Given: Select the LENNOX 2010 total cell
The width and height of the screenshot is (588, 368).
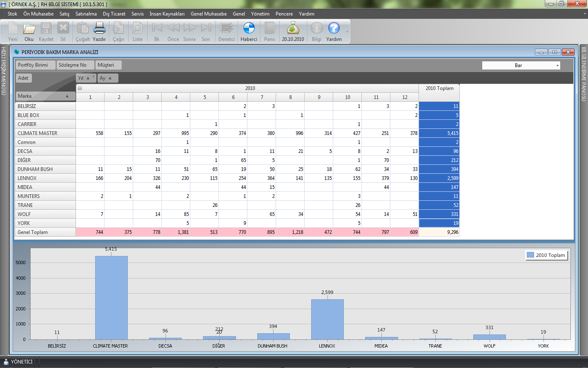Looking at the screenshot, I should [x=439, y=178].
